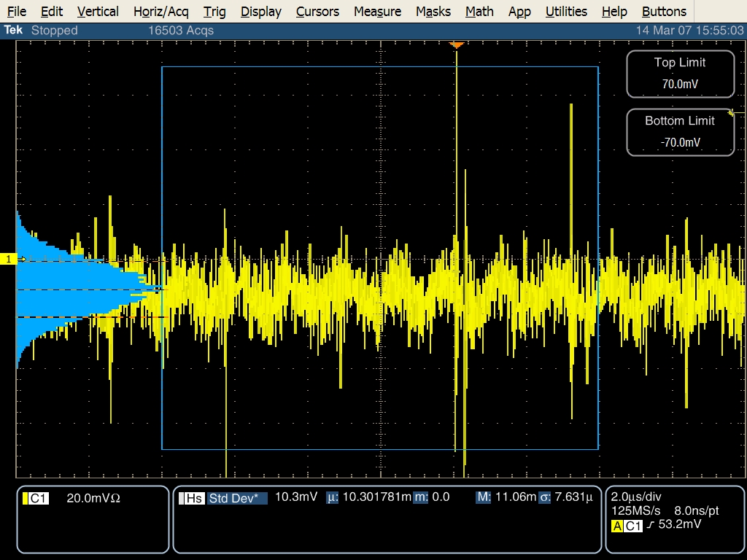Open the Horiz/Acq menu
Image resolution: width=747 pixels, height=560 pixels.
160,12
